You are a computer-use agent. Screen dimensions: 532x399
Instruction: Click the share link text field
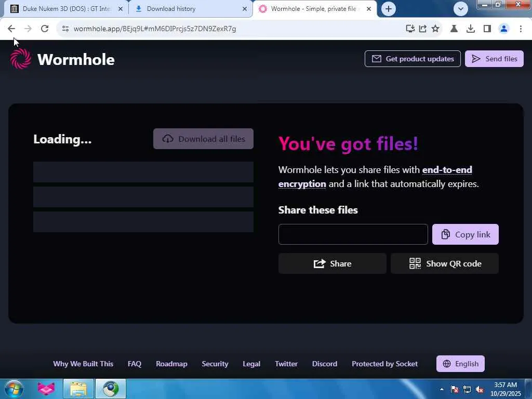tap(353, 234)
